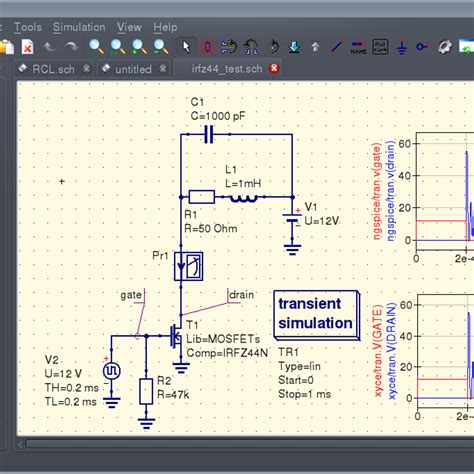The height and width of the screenshot is (474, 474).
Task: Open the Help menu
Action: (x=165, y=27)
